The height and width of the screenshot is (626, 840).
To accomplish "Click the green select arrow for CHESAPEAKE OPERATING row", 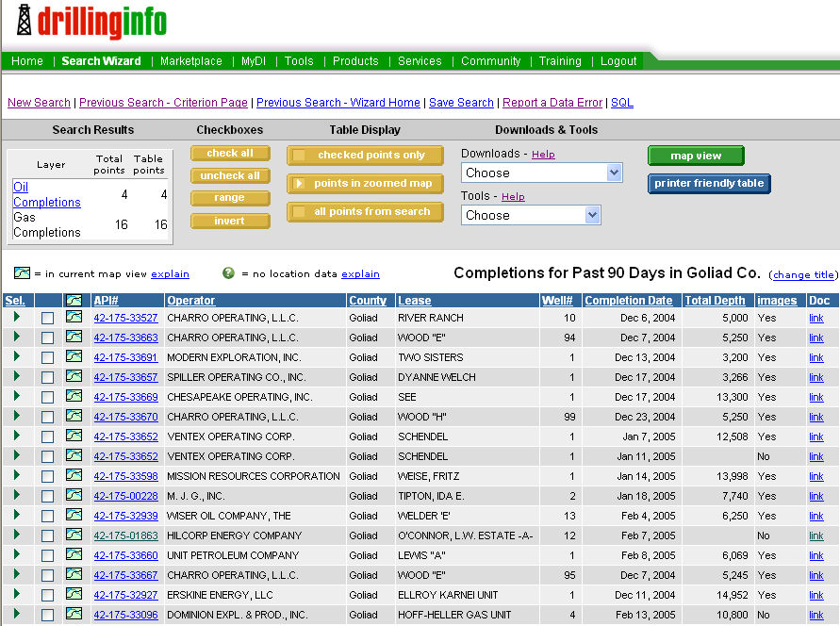I will pyautogui.click(x=16, y=397).
